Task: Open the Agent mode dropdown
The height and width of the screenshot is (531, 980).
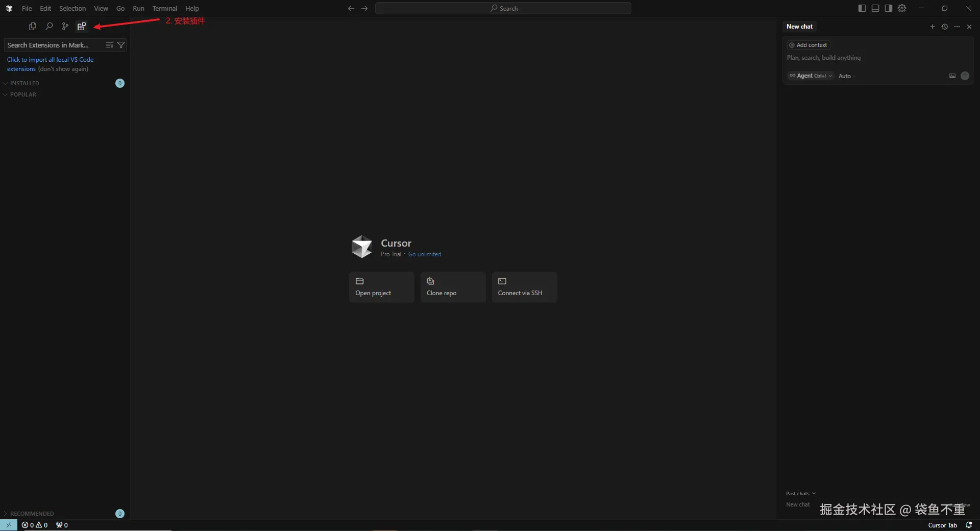Action: coord(811,76)
